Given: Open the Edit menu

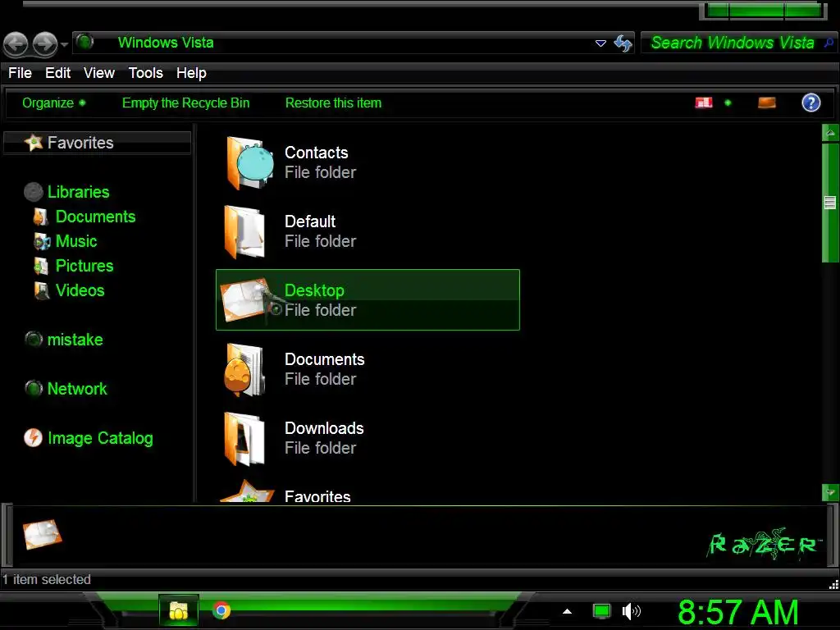Looking at the screenshot, I should pyautogui.click(x=58, y=73).
